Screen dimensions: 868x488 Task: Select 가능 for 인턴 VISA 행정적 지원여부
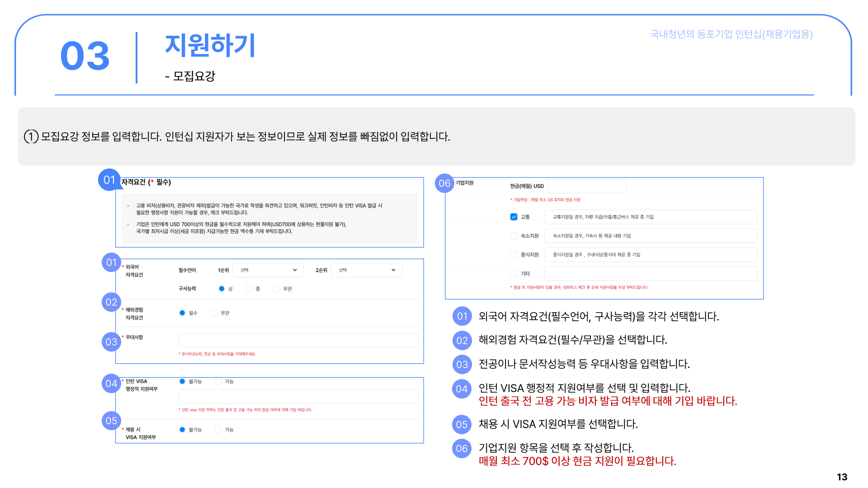pyautogui.click(x=218, y=381)
